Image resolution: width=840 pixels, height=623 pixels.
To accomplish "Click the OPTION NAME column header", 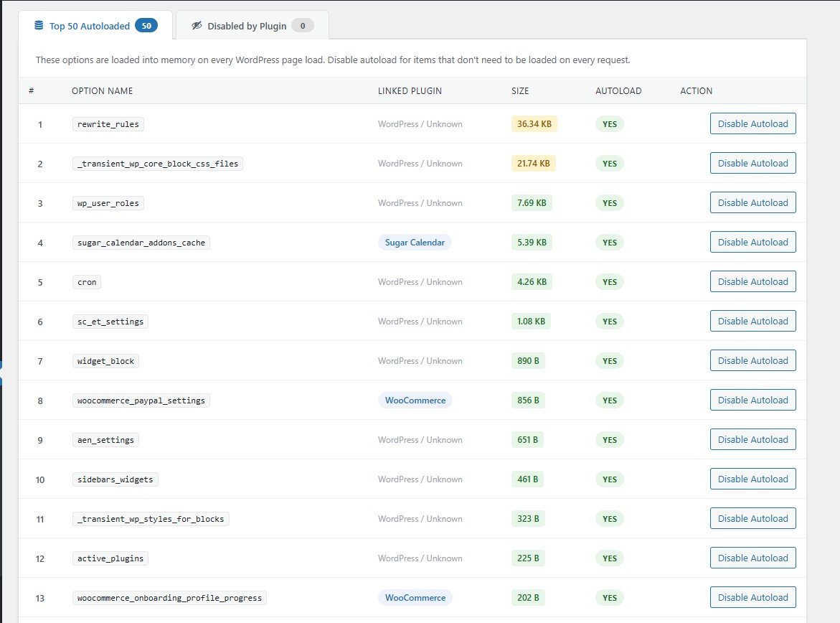I will pyautogui.click(x=103, y=91).
